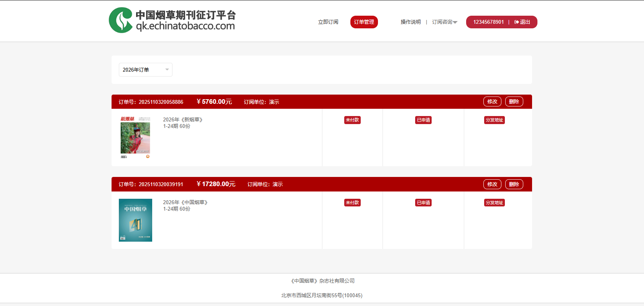The height and width of the screenshot is (306, 644).
Task: Open the 新烟草 magazine cover thumbnail
Action: [135, 137]
